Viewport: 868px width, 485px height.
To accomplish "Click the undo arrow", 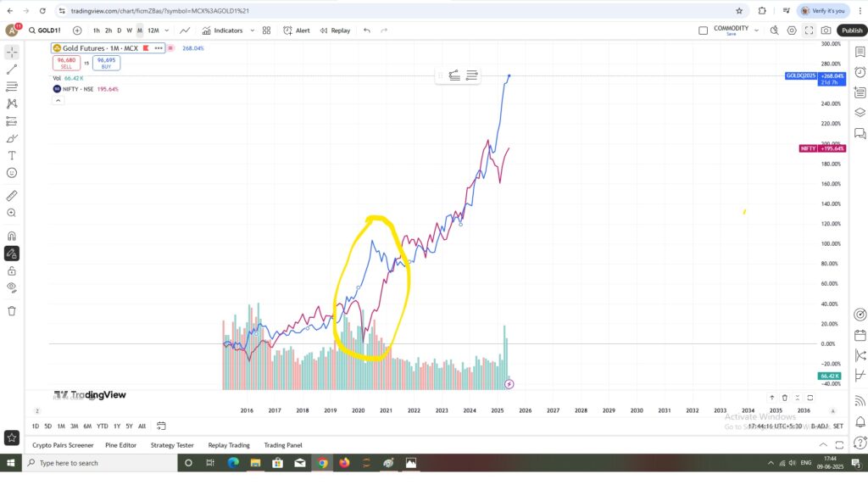I will click(x=367, y=31).
